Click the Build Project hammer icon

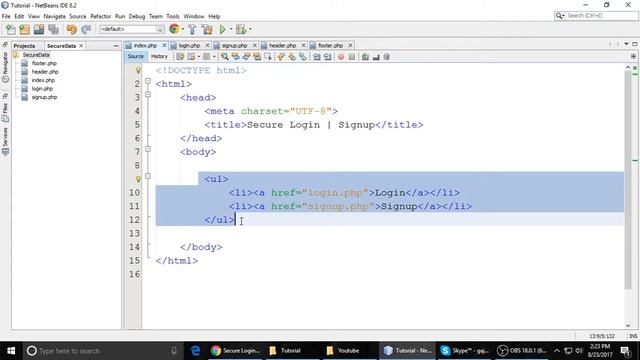pyautogui.click(x=192, y=29)
